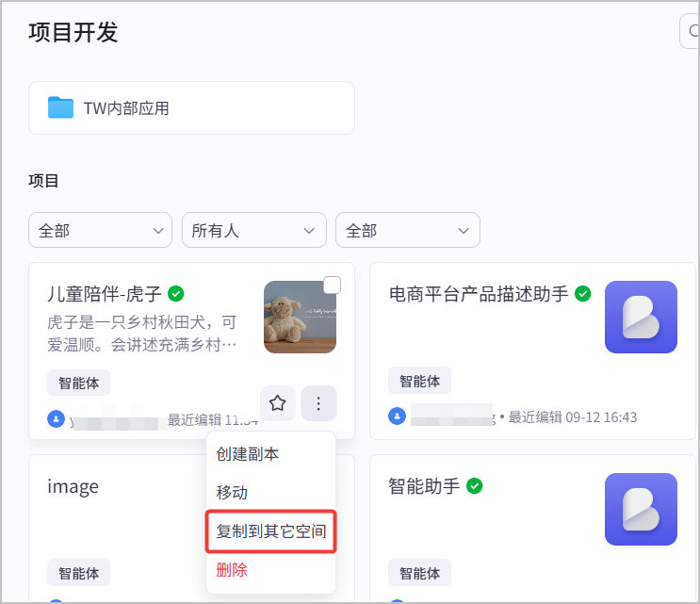Click the blue user avatar on 电商平台产品描述助手 card
700x604 pixels.
[x=397, y=416]
